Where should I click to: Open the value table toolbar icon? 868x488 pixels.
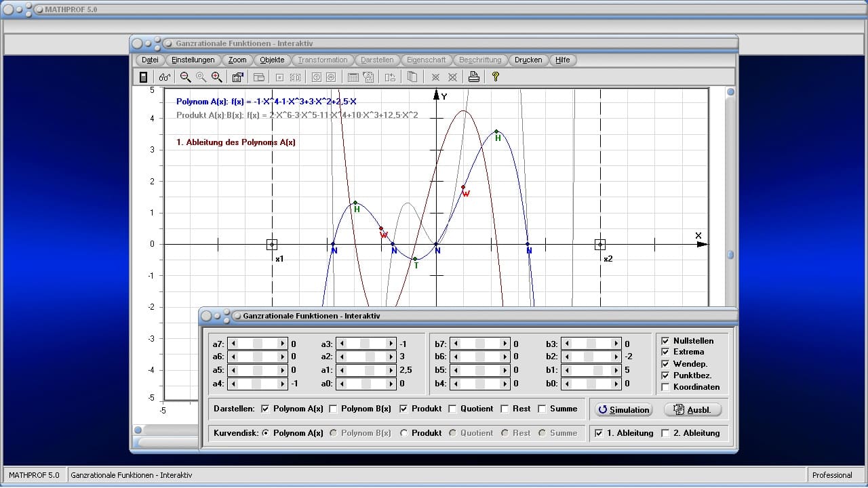pos(353,77)
